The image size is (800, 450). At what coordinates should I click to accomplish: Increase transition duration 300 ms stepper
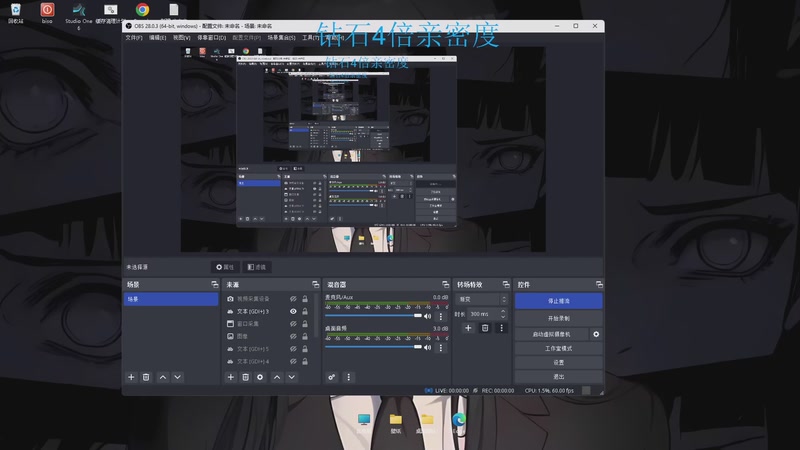[503, 311]
